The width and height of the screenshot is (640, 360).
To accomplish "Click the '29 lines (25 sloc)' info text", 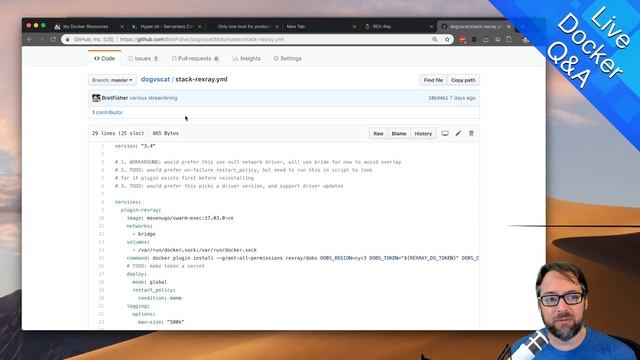I will point(118,133).
